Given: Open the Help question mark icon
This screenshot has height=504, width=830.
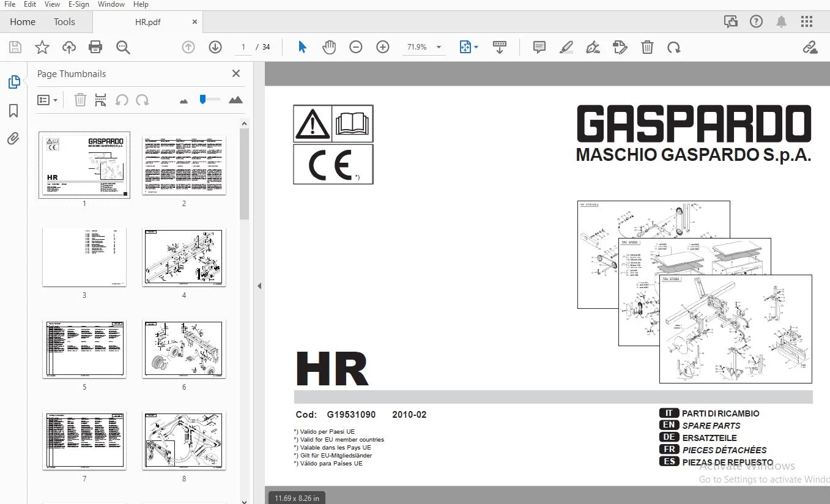Looking at the screenshot, I should [x=757, y=22].
